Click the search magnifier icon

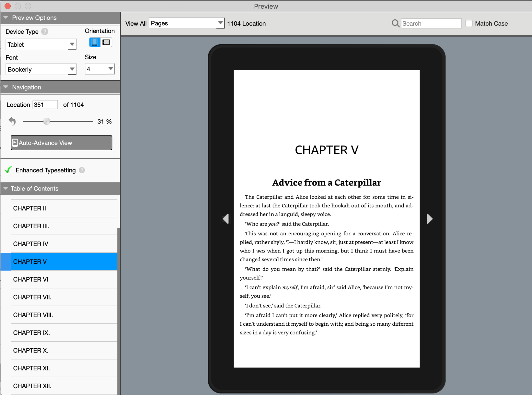click(395, 23)
